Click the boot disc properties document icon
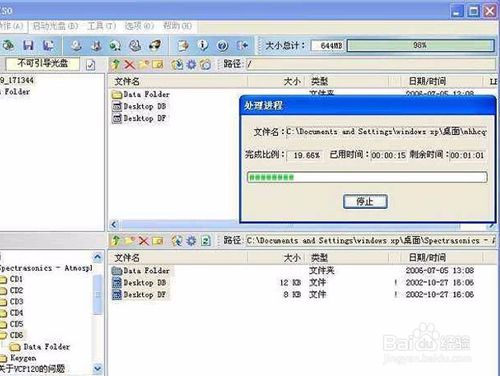This screenshot has height=376, width=500. click(90, 65)
